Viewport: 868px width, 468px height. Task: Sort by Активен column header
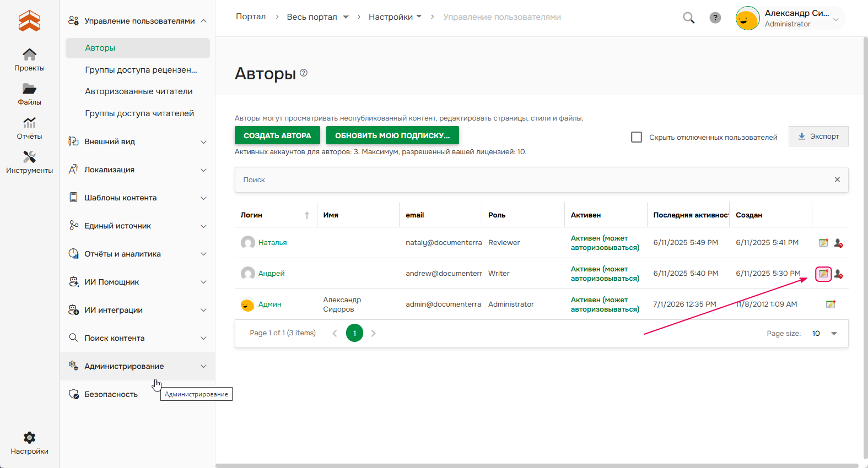point(585,215)
